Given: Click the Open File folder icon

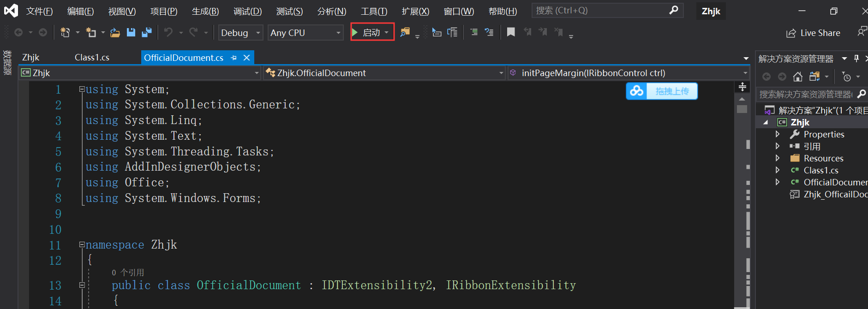Looking at the screenshot, I should (115, 32).
